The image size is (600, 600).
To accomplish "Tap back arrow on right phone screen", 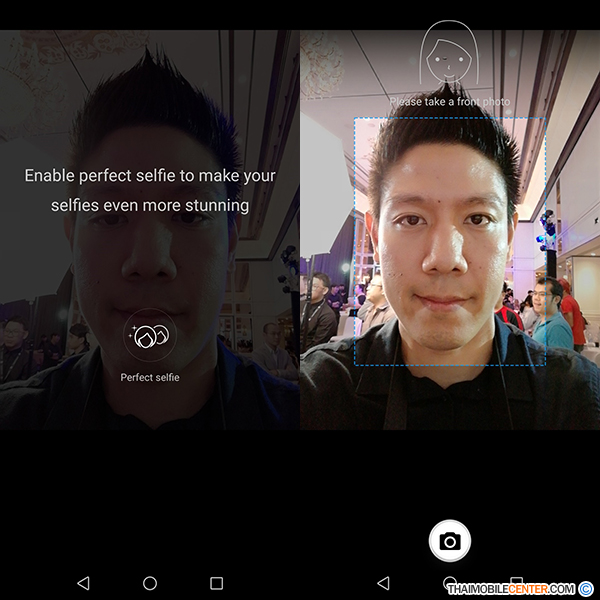I will click(383, 582).
